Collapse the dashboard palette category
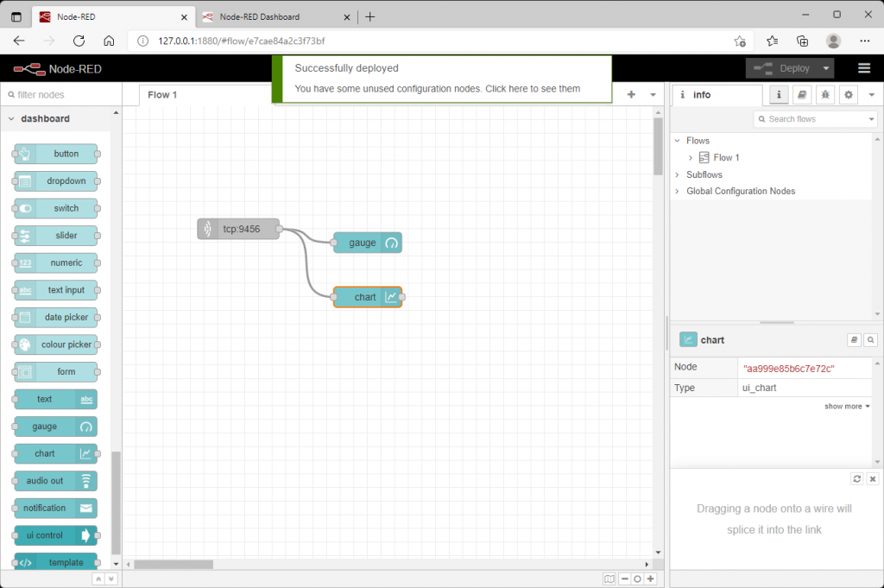This screenshot has width=884, height=588. pyautogui.click(x=11, y=118)
